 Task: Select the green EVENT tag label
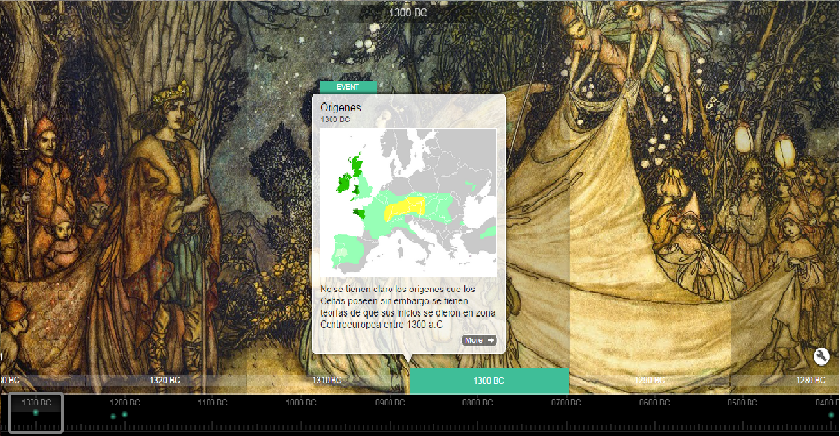(348, 87)
